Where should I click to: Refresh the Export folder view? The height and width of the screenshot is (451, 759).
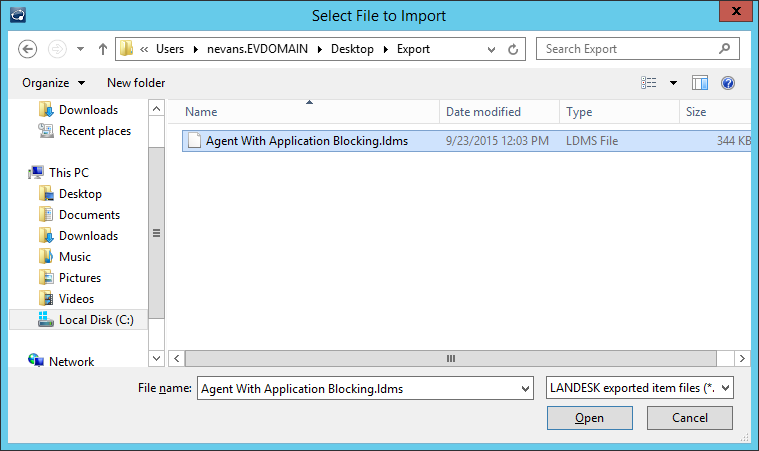pos(514,49)
